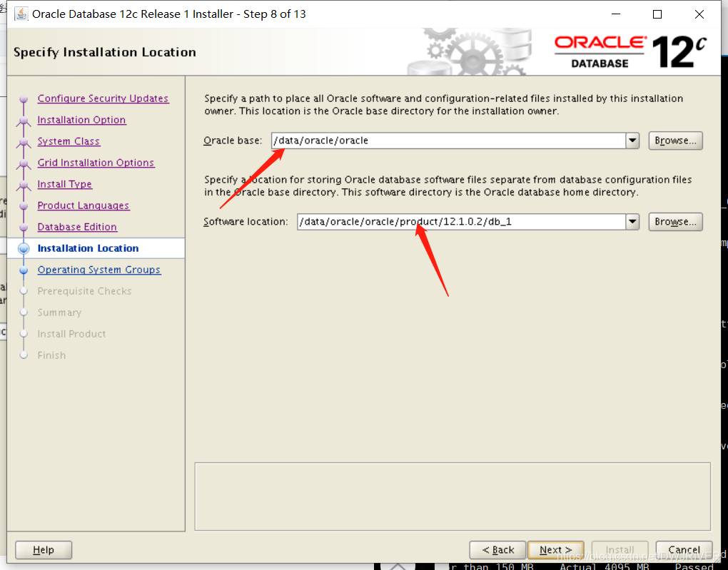
Task: Click the disabled 'Install Product' step text
Action: [x=71, y=334]
